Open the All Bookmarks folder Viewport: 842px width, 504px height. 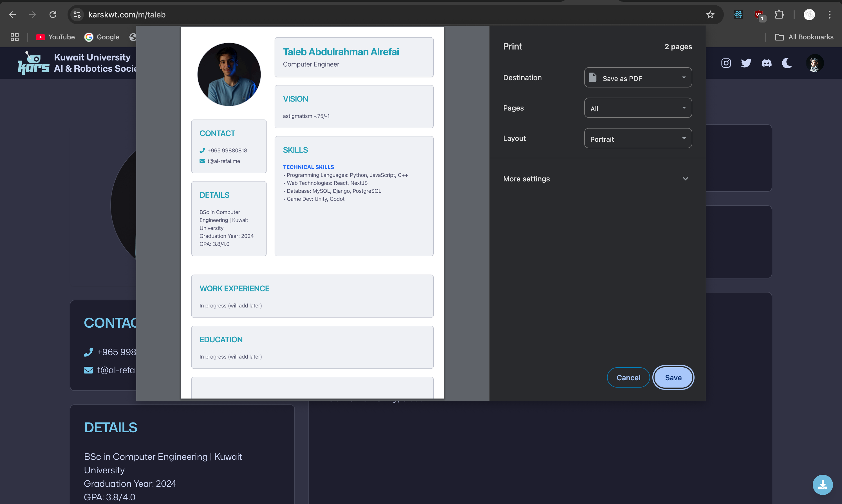pyautogui.click(x=804, y=37)
